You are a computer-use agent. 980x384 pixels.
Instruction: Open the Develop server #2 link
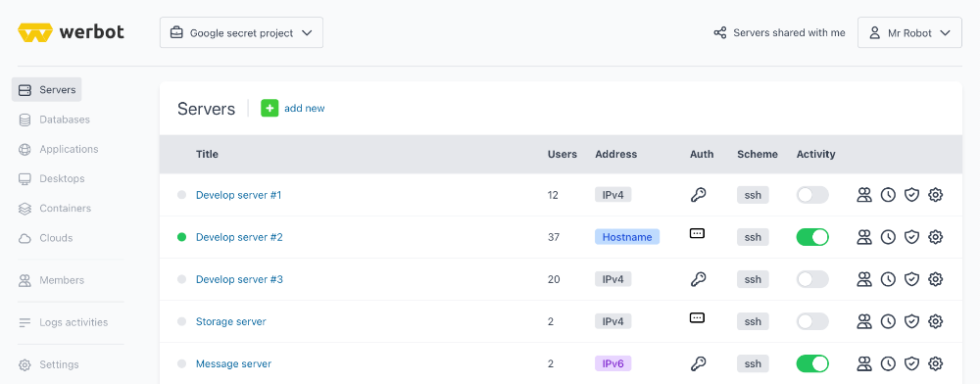239,237
